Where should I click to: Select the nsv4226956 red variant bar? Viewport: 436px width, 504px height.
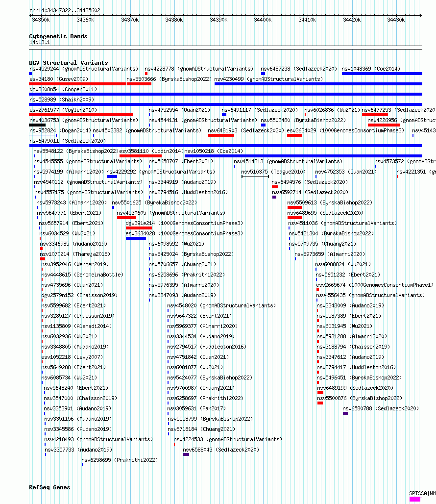384,125
